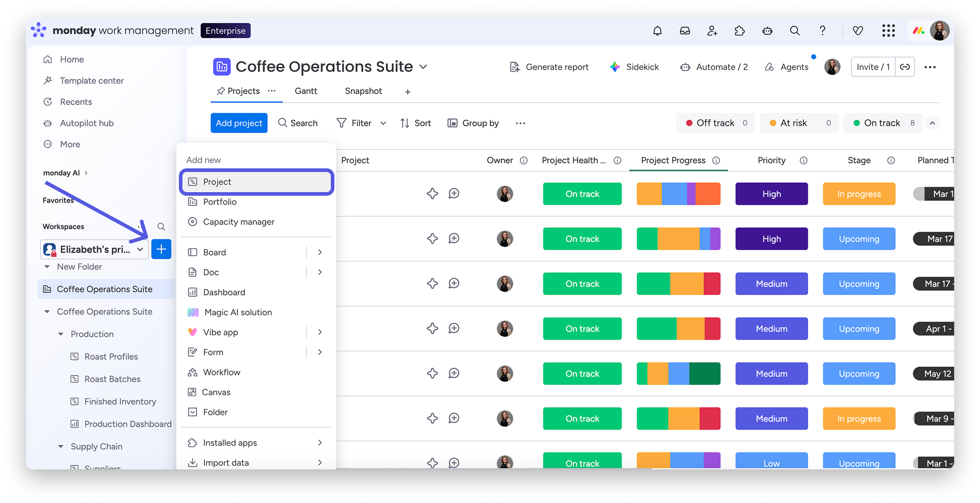
Task: Click the Owner column info icon
Action: pos(524,161)
